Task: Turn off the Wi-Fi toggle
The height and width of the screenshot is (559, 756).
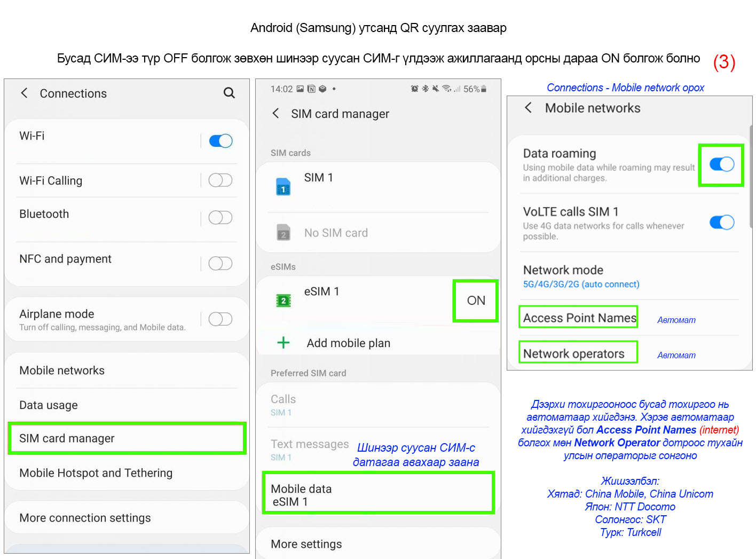Action: point(220,141)
